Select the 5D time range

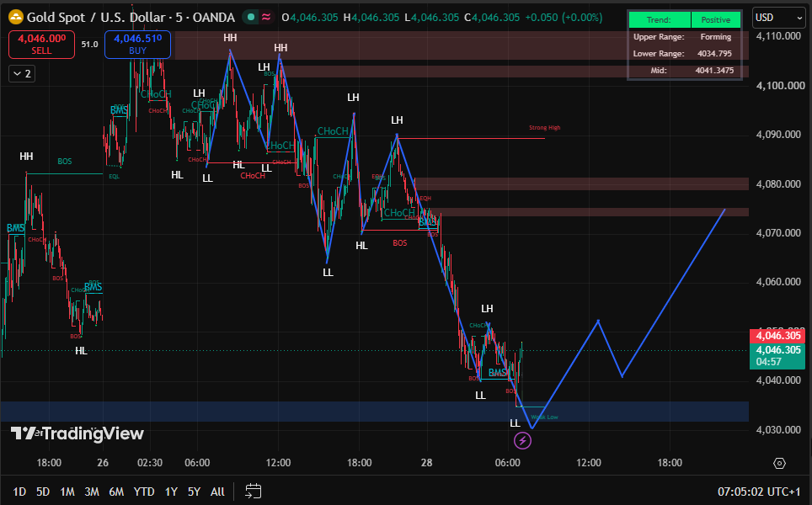coord(43,492)
